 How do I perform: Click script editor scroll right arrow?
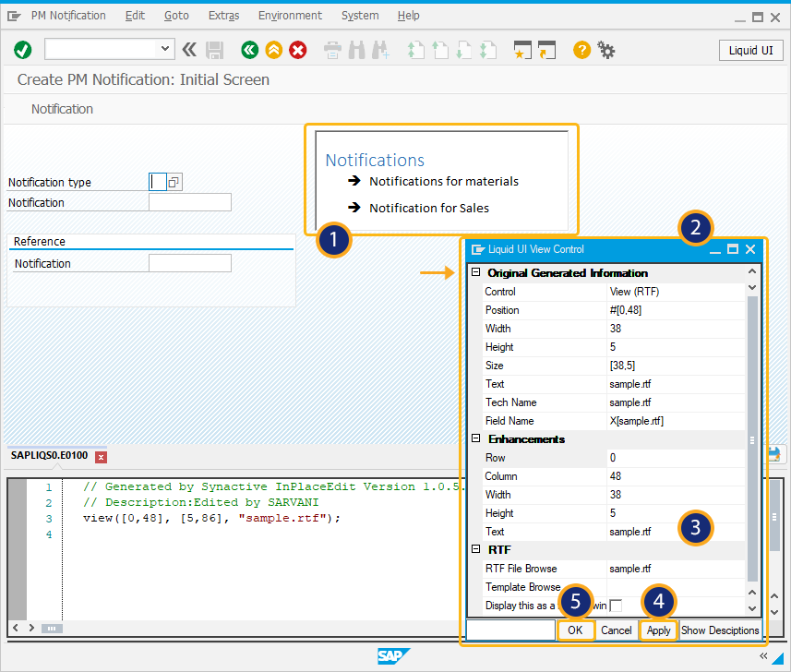point(31,628)
